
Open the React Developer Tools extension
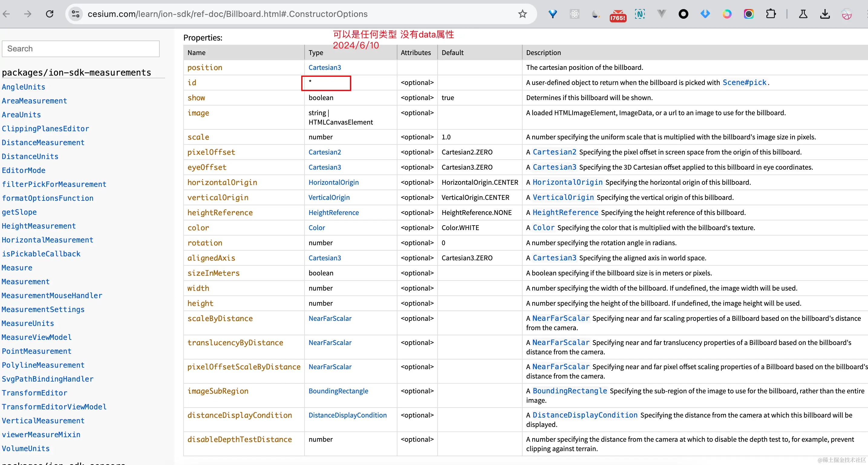[x=575, y=14]
